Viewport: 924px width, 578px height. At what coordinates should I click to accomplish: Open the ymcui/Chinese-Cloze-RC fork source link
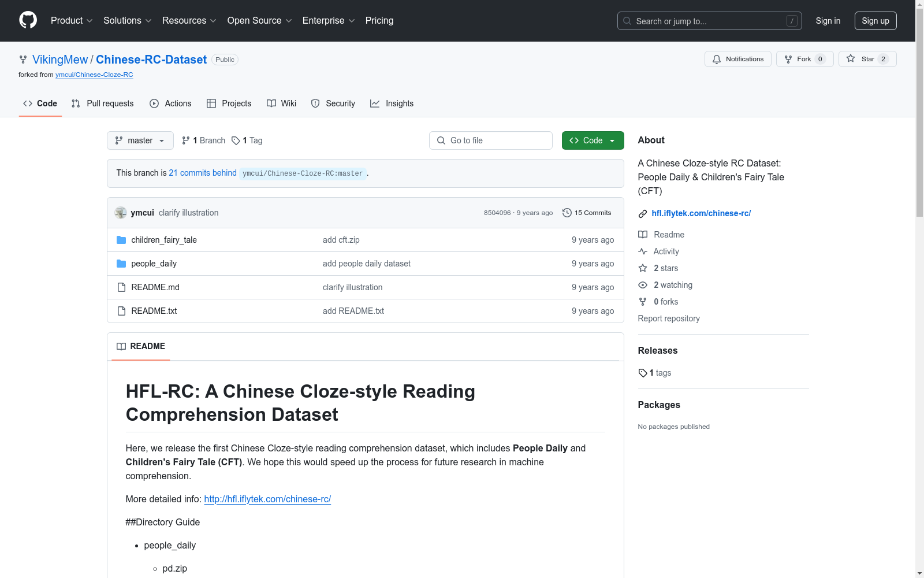94,75
